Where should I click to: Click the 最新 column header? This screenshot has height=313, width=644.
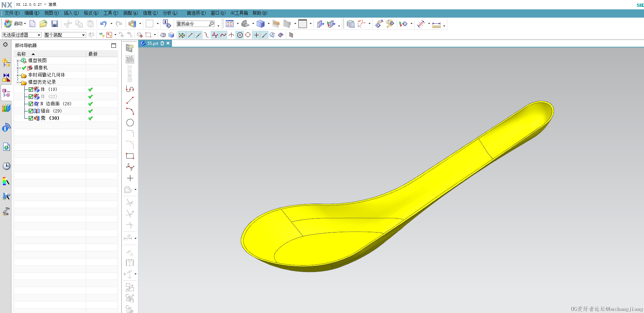point(102,54)
